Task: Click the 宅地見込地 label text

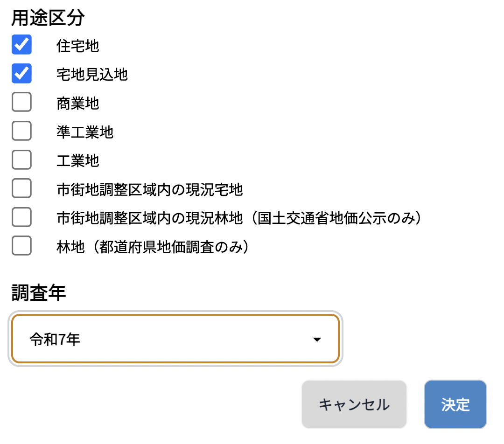Action: coord(92,74)
